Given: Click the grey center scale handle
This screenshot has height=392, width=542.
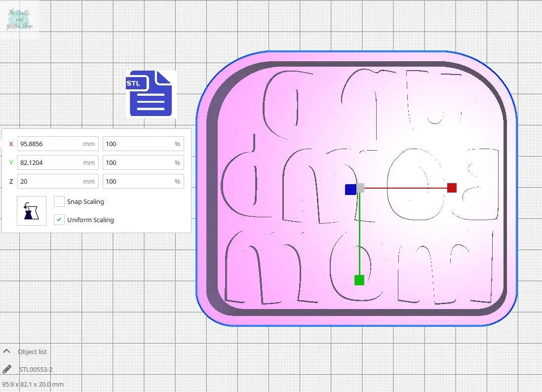Looking at the screenshot, I should (361, 188).
